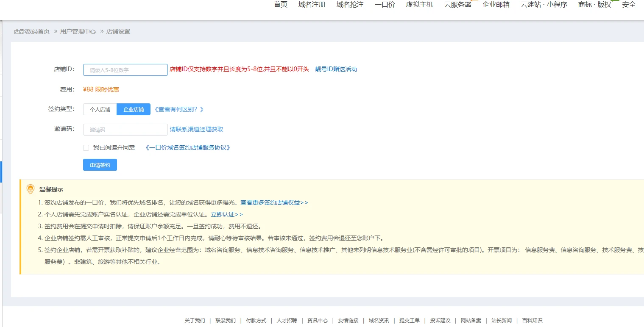Viewport: 644px width, 327px height.
Task: Go to 虚拟主机 menu
Action: point(419,5)
